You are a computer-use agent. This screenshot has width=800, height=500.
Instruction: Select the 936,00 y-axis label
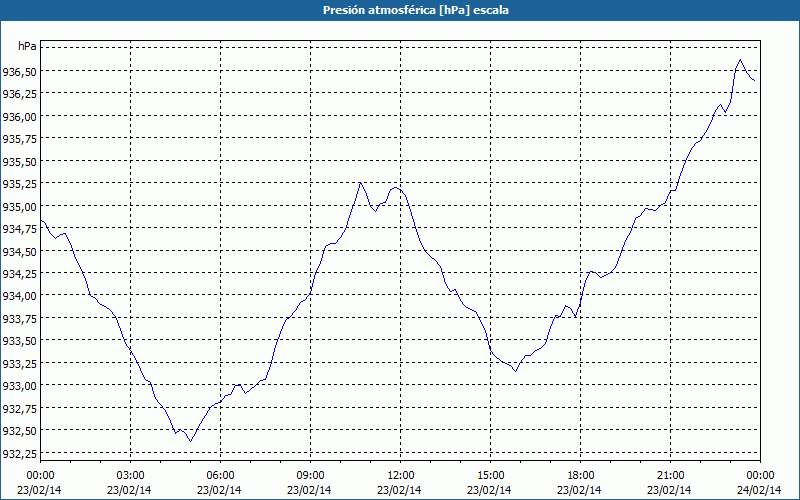click(19, 117)
